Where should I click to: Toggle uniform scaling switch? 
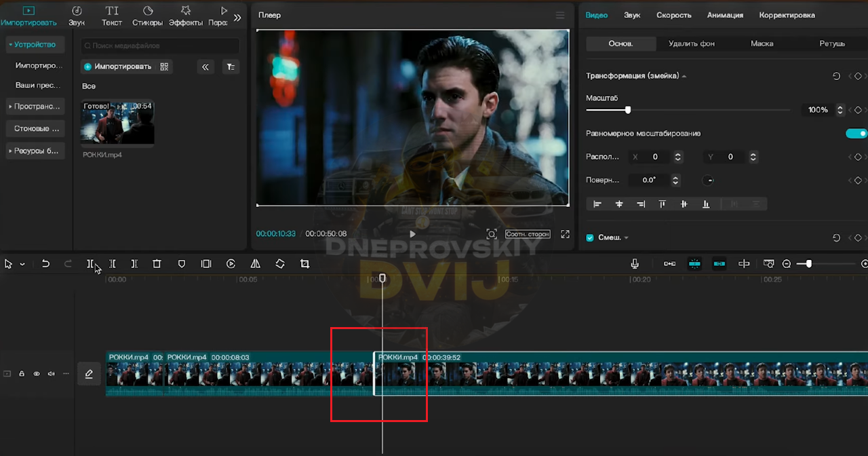(x=856, y=134)
